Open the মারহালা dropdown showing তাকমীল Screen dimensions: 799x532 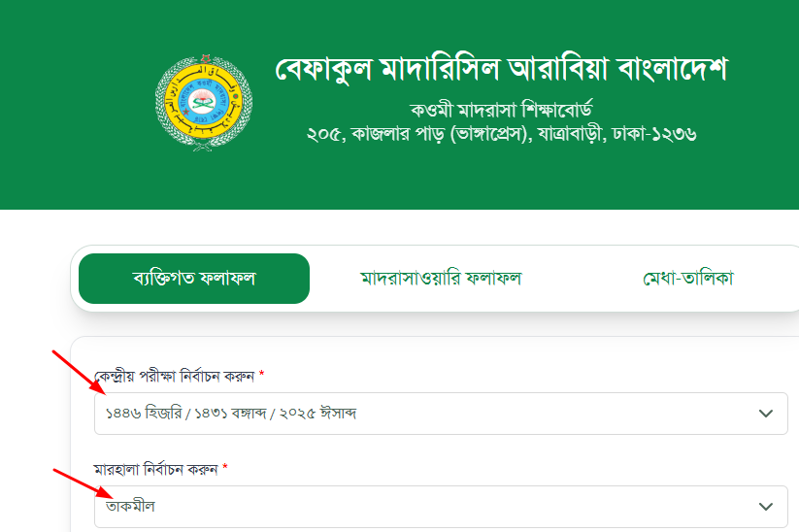pyautogui.click(x=441, y=507)
